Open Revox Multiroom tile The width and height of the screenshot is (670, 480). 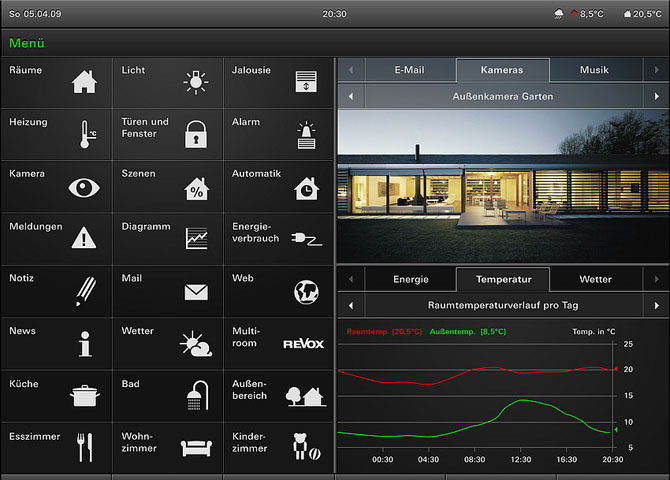[279, 343]
